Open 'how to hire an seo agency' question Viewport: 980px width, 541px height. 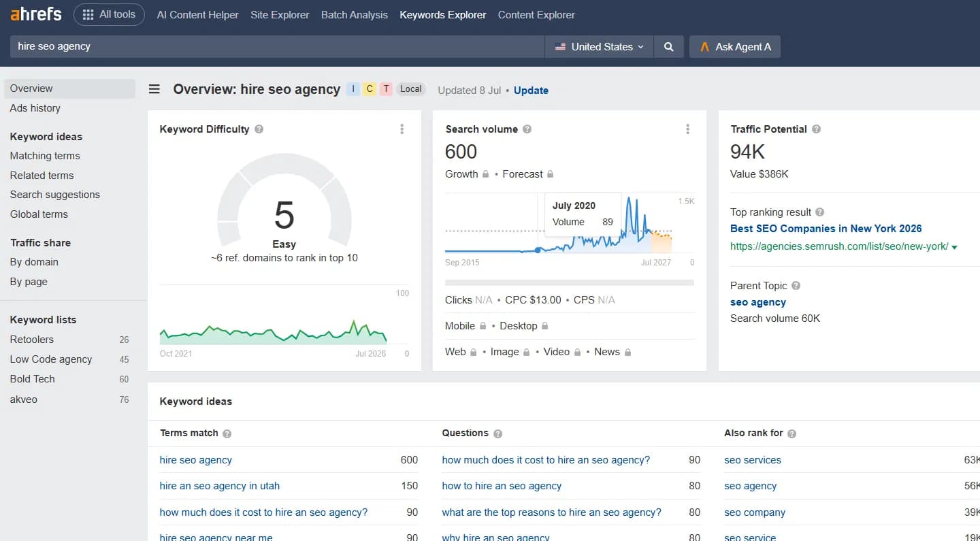click(x=502, y=486)
